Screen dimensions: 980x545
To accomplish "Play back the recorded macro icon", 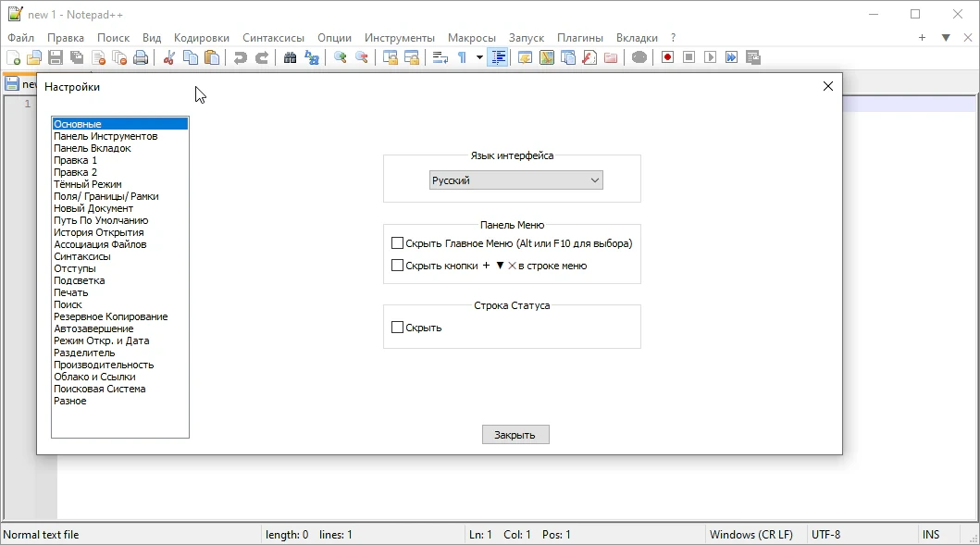I will pos(710,57).
